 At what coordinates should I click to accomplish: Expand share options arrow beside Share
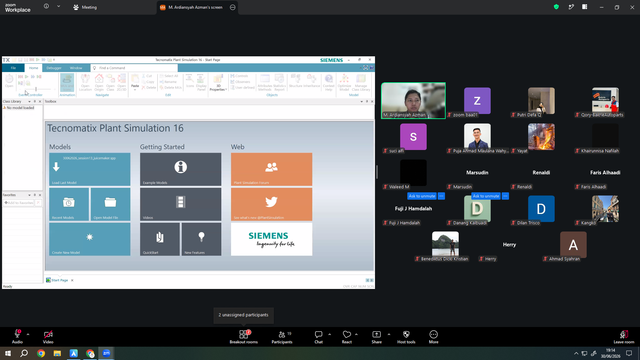[389, 334]
